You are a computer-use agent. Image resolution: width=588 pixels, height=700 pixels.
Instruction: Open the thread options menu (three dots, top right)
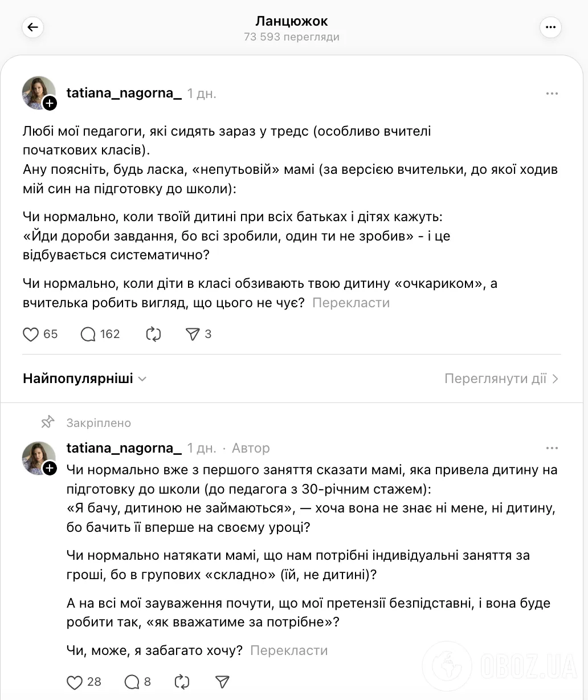coord(550,27)
